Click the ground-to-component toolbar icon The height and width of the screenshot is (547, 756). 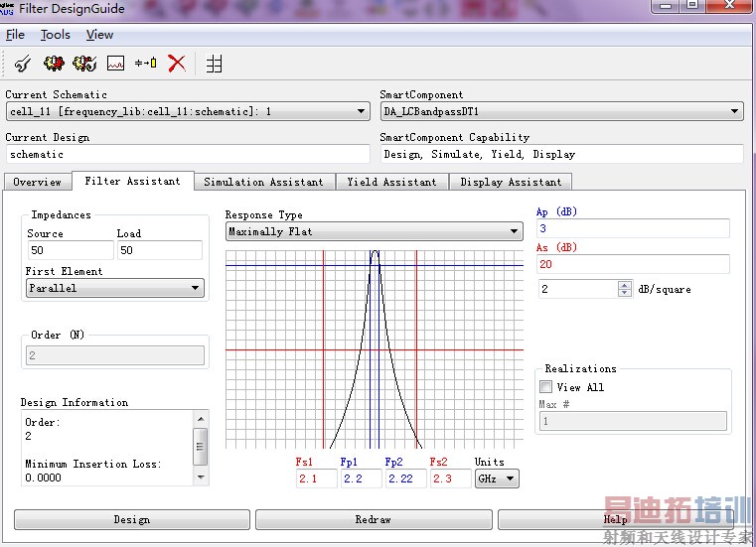[146, 63]
